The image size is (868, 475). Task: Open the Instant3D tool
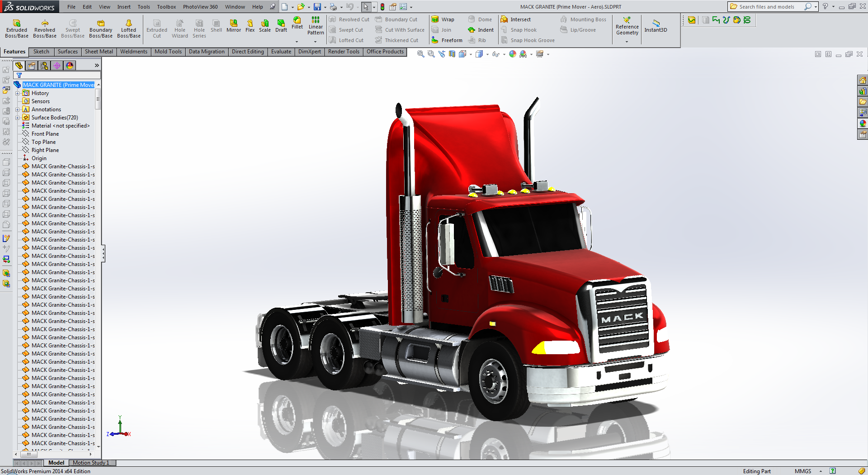(x=656, y=26)
